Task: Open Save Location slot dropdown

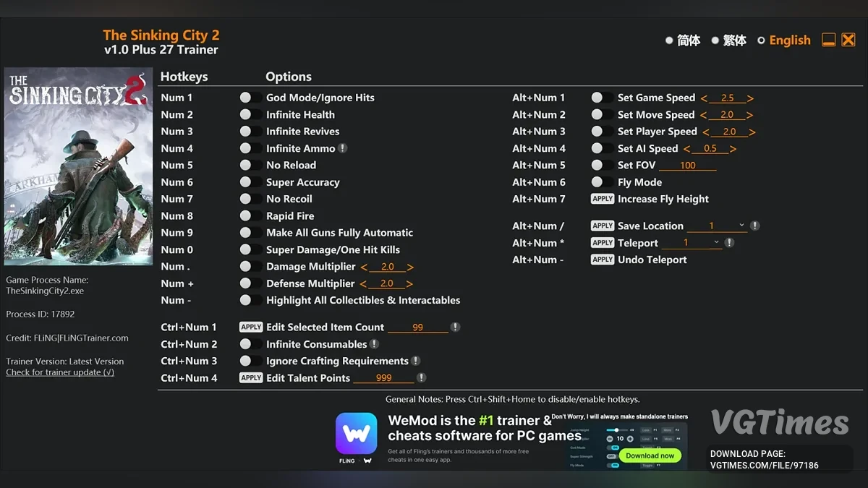Action: [717, 226]
